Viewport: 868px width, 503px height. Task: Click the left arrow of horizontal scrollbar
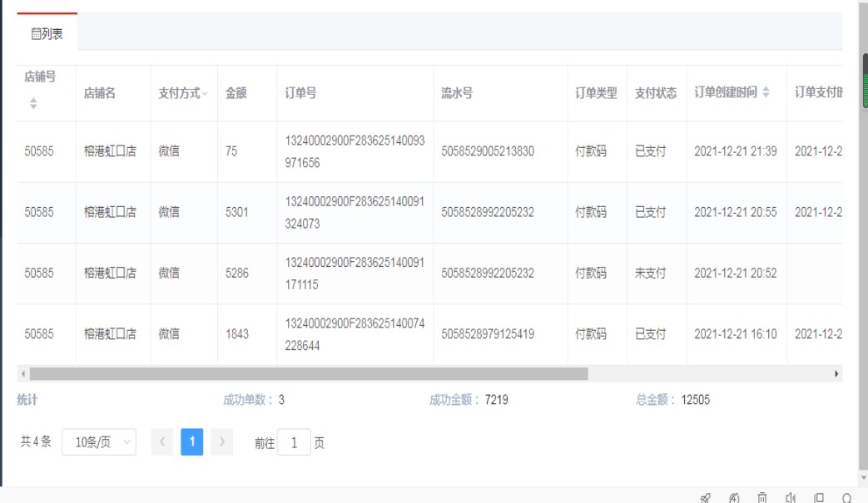point(22,374)
